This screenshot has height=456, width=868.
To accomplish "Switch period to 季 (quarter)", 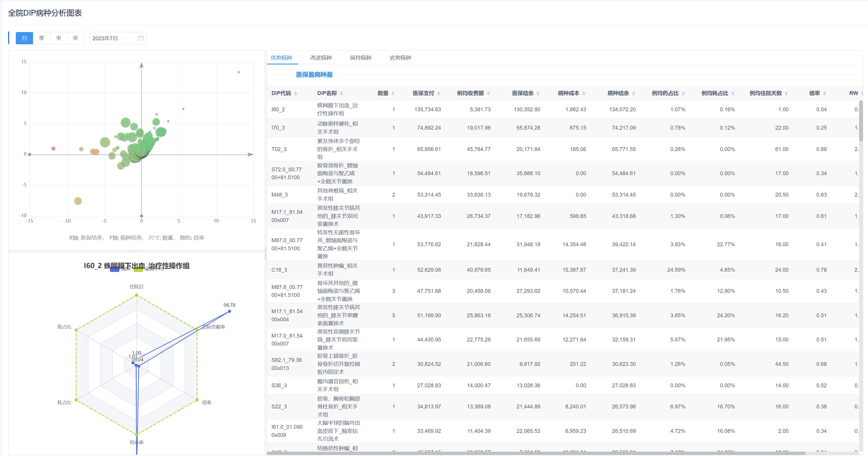I will point(41,38).
